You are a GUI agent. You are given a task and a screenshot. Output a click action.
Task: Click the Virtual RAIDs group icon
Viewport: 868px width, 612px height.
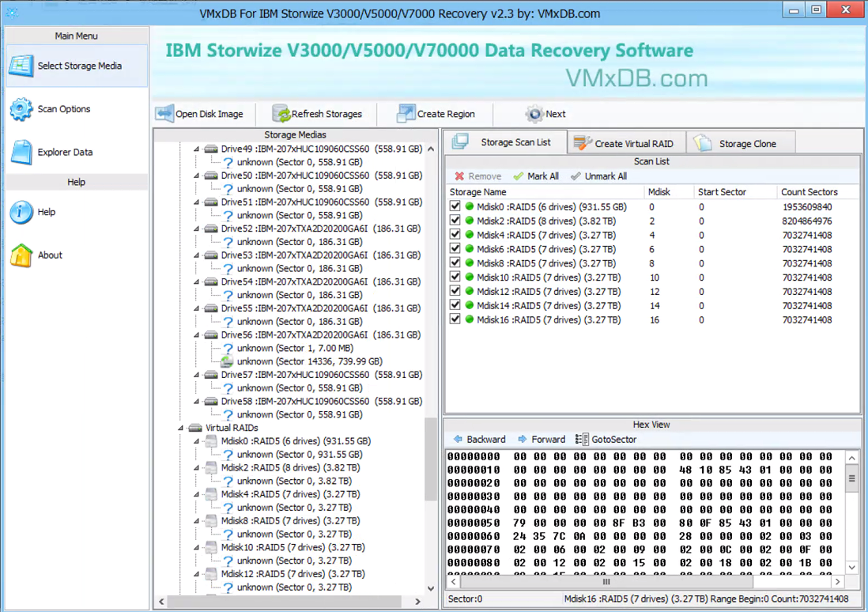(x=194, y=428)
